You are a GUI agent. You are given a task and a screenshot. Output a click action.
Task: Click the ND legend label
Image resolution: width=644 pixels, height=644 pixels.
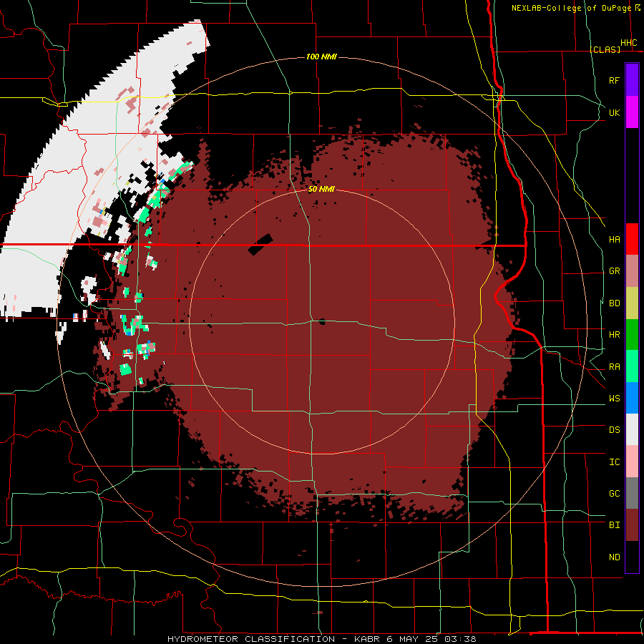[x=614, y=557]
